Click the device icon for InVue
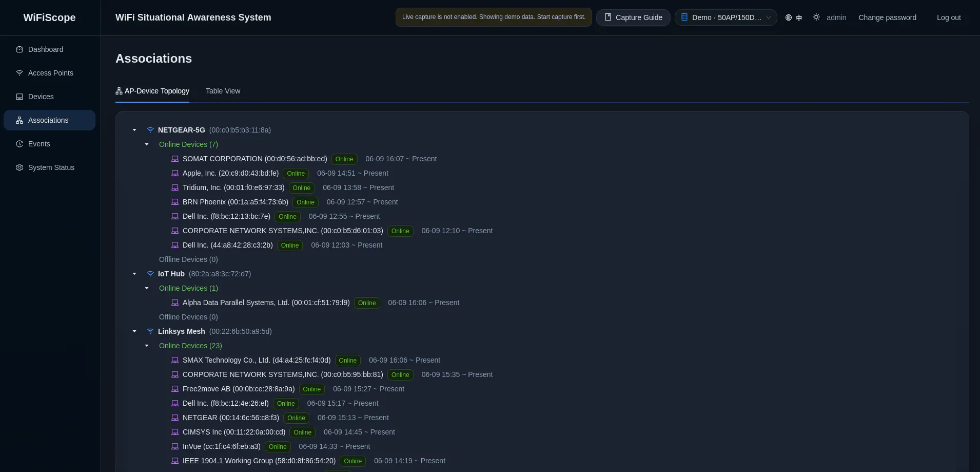This screenshot has height=472, width=980. pos(175,446)
